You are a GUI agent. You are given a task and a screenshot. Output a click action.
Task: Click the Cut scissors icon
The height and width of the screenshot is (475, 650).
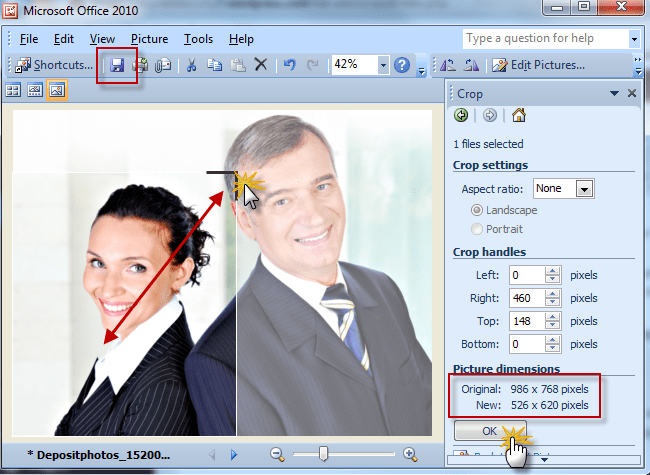191,65
